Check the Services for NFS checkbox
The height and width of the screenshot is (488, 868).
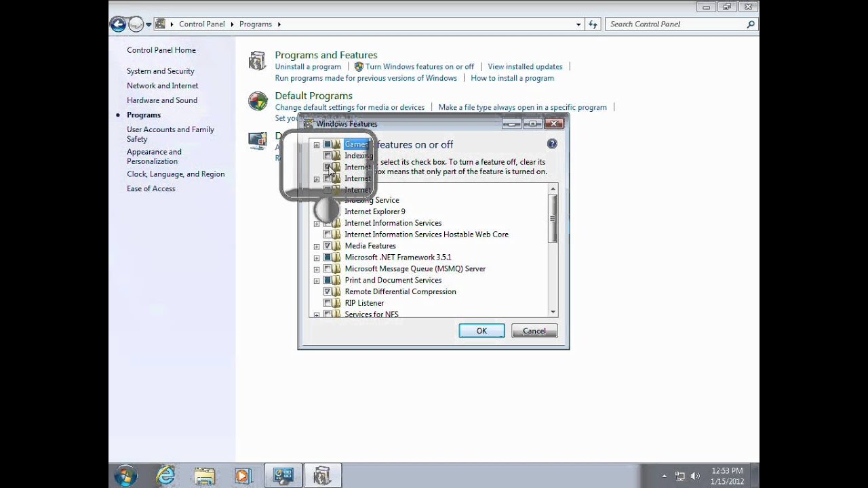click(328, 314)
